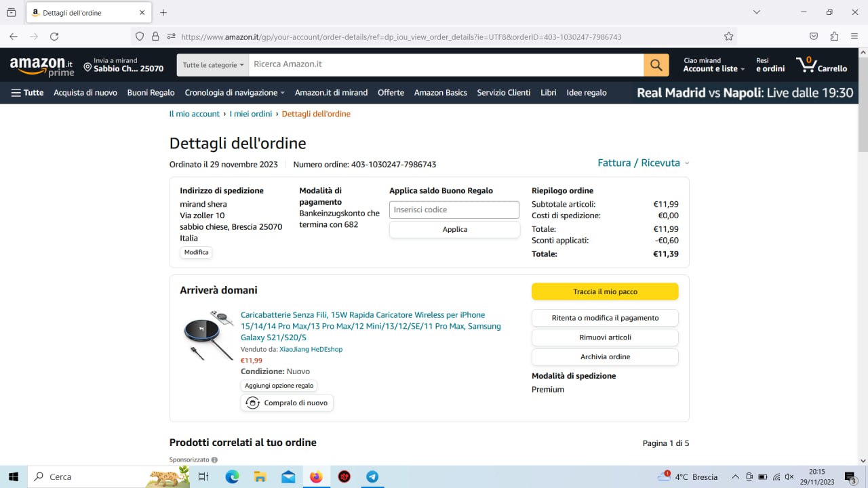The width and height of the screenshot is (868, 488).
Task: Open the Firefox extensions puzzle icon
Action: click(x=834, y=37)
